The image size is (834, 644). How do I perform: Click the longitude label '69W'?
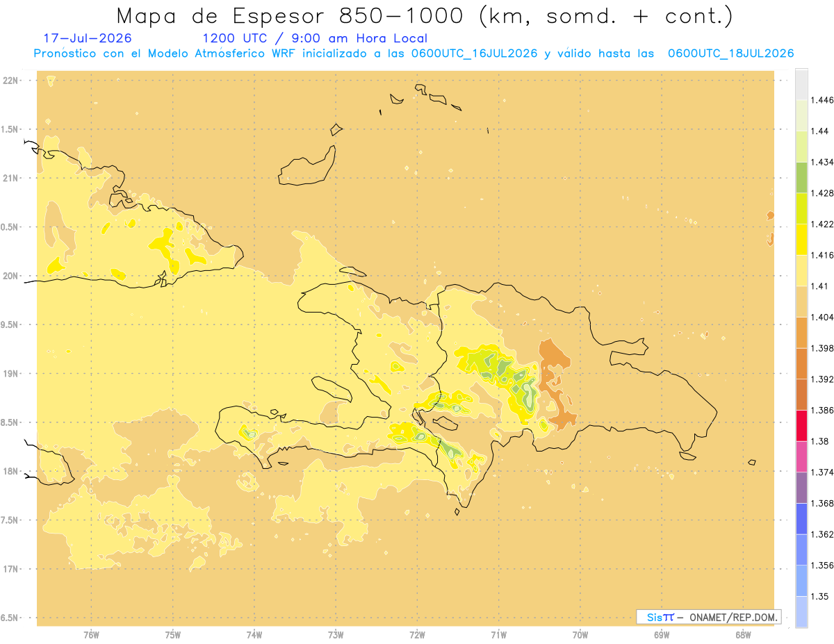click(662, 635)
